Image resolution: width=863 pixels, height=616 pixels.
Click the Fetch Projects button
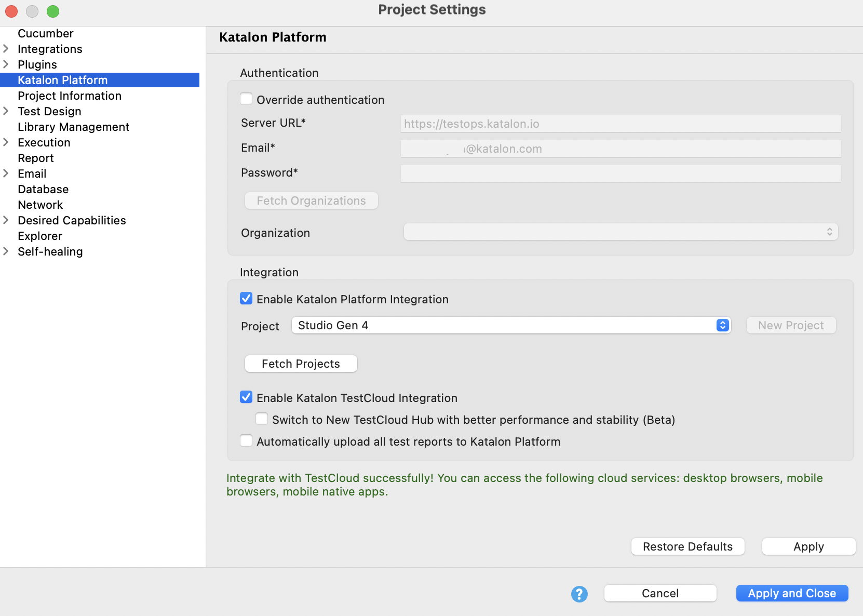point(301,364)
